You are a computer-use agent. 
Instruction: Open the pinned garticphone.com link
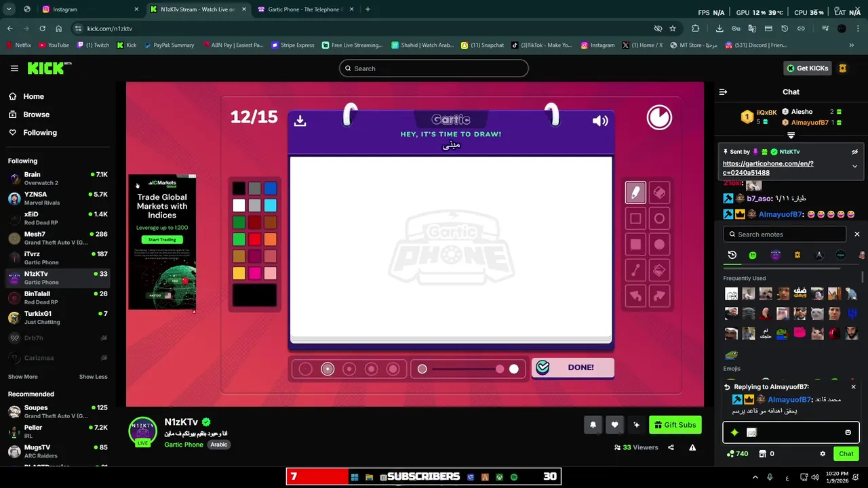click(x=768, y=168)
